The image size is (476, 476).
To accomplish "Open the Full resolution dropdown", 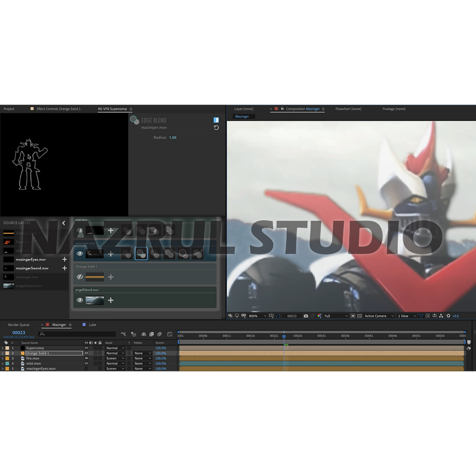I will (x=336, y=316).
